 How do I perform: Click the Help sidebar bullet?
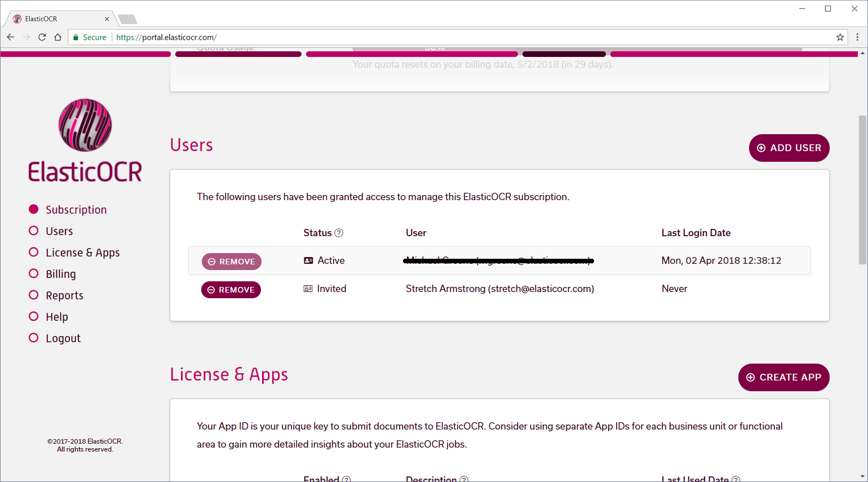[34, 316]
